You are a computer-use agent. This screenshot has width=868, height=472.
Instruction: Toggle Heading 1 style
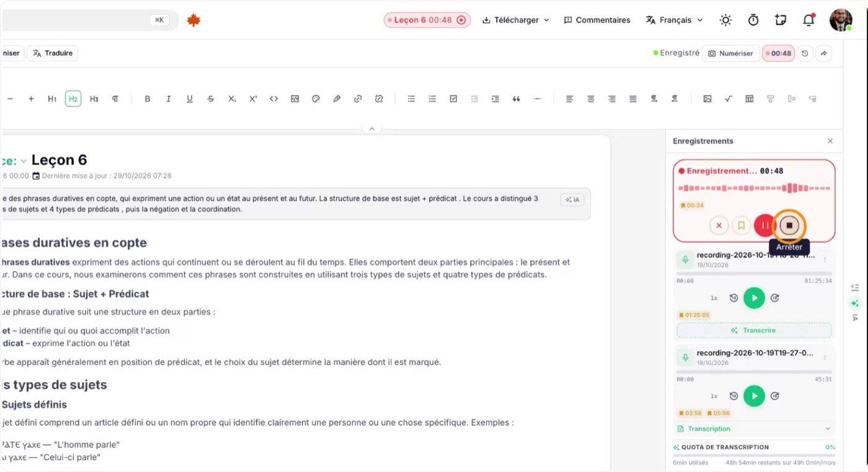[x=52, y=99]
